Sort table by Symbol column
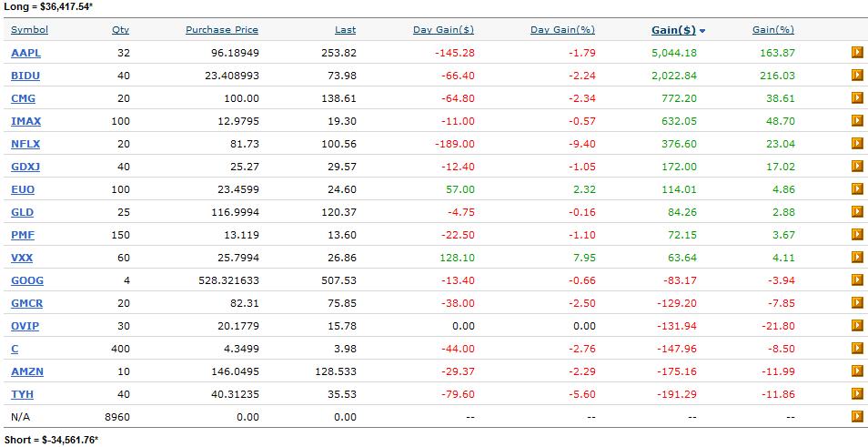The image size is (868, 447). click(x=29, y=30)
